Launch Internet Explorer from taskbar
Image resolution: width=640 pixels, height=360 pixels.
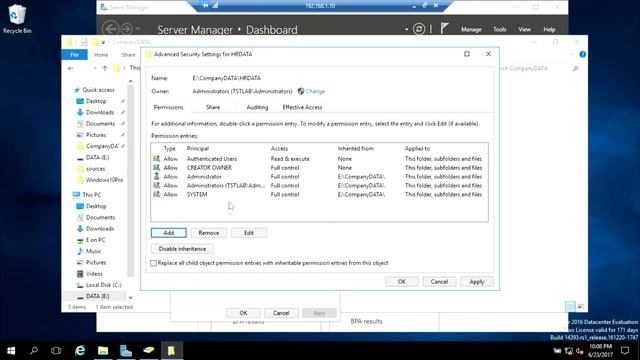click(80, 351)
